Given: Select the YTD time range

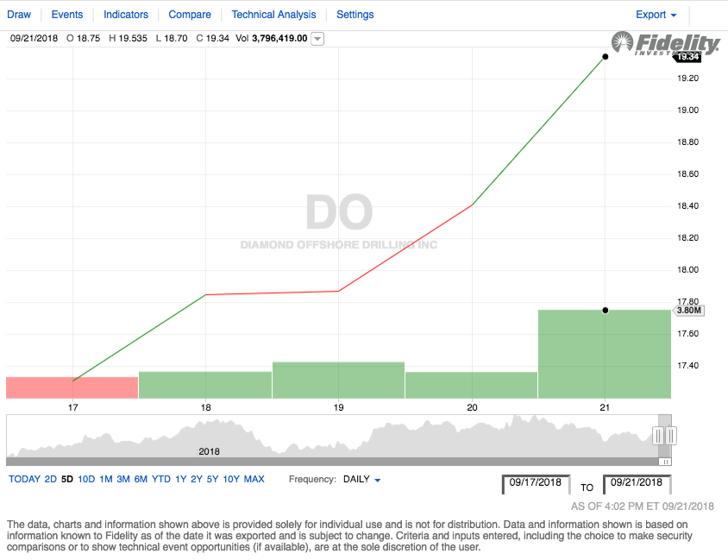Looking at the screenshot, I should pyautogui.click(x=161, y=479).
